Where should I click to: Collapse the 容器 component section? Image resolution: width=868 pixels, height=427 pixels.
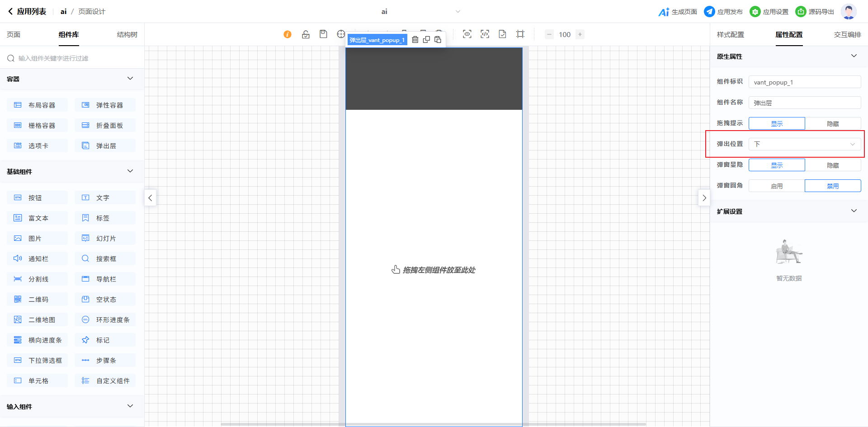[130, 79]
